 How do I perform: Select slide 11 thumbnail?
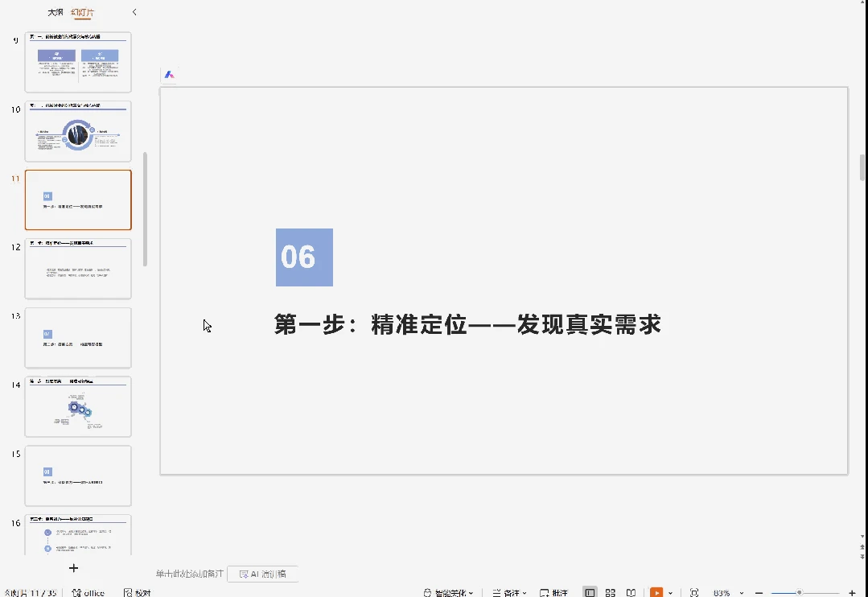coord(78,200)
